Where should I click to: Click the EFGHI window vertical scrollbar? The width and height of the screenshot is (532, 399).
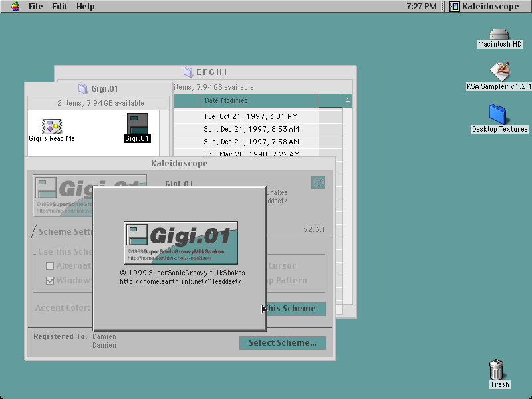[347, 205]
